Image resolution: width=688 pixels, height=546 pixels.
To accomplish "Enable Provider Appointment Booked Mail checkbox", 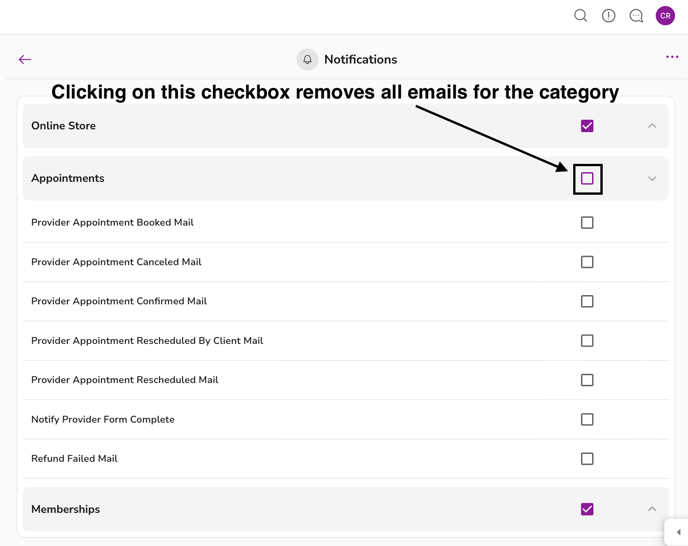I will coord(587,223).
